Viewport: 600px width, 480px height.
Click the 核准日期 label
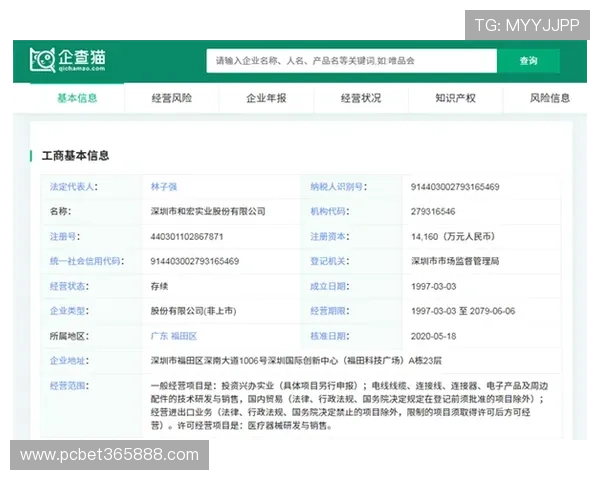(329, 336)
